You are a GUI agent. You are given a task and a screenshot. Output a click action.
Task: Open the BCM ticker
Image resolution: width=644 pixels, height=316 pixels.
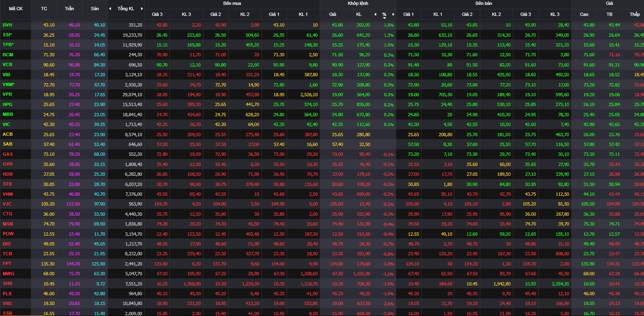tap(8, 55)
